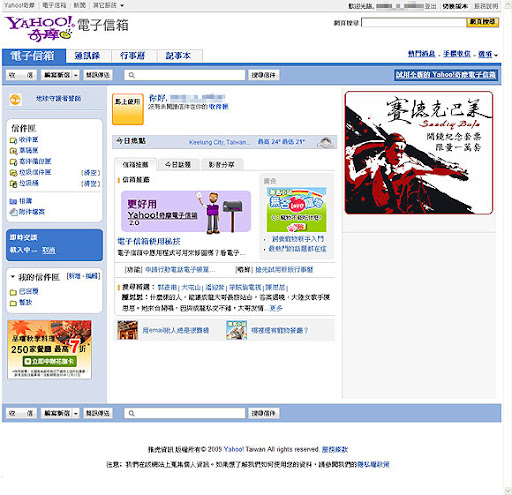This screenshot has height=495, width=512.
Task: Click the orange earth guardian icon
Action: [15, 99]
